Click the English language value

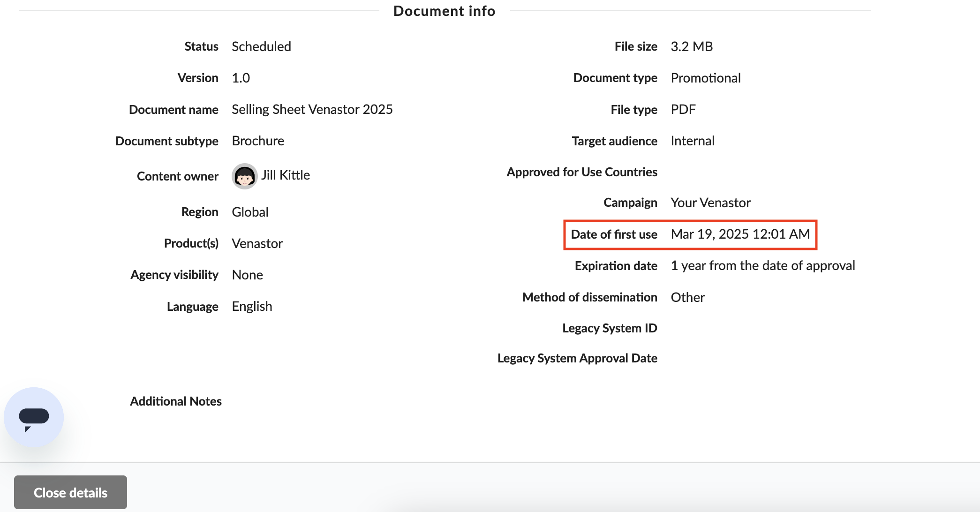[x=252, y=306]
